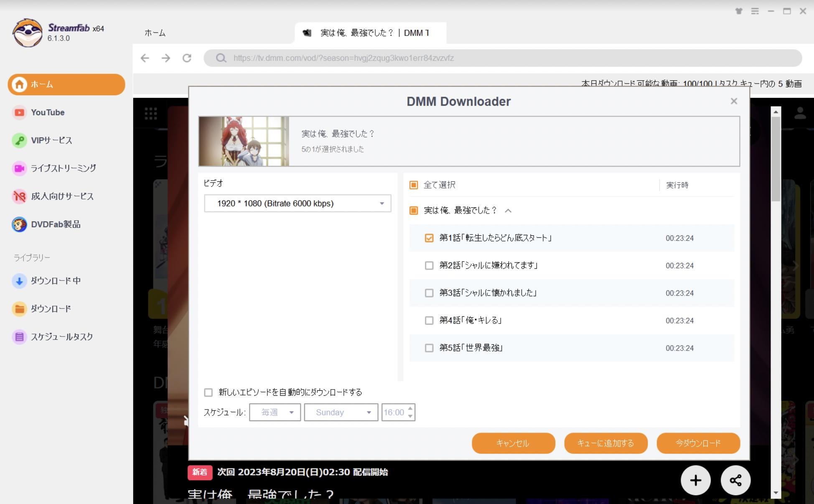814x504 pixels.
Task: Click the scrollbar down arrow
Action: tap(776, 493)
